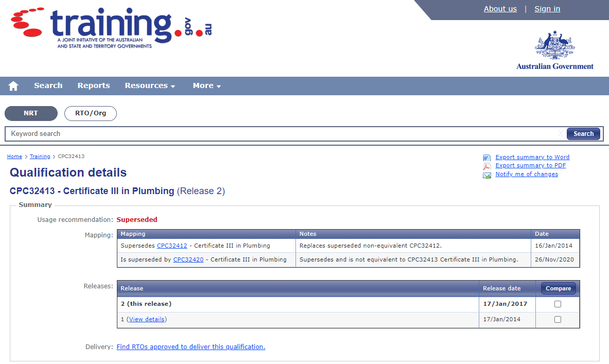Viewport: 609px width, 364px height.
Task: Switch to the RTO/Org search tab
Action: click(x=91, y=113)
